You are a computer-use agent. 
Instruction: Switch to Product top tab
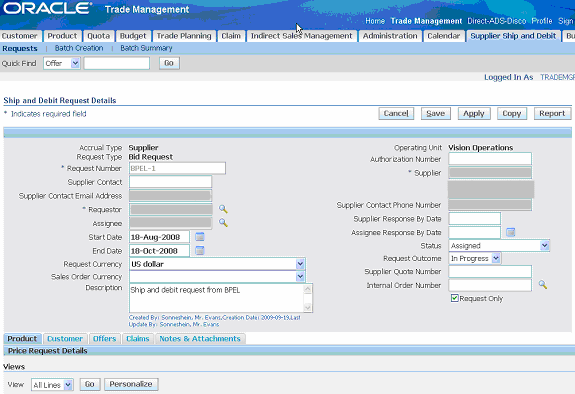click(62, 36)
